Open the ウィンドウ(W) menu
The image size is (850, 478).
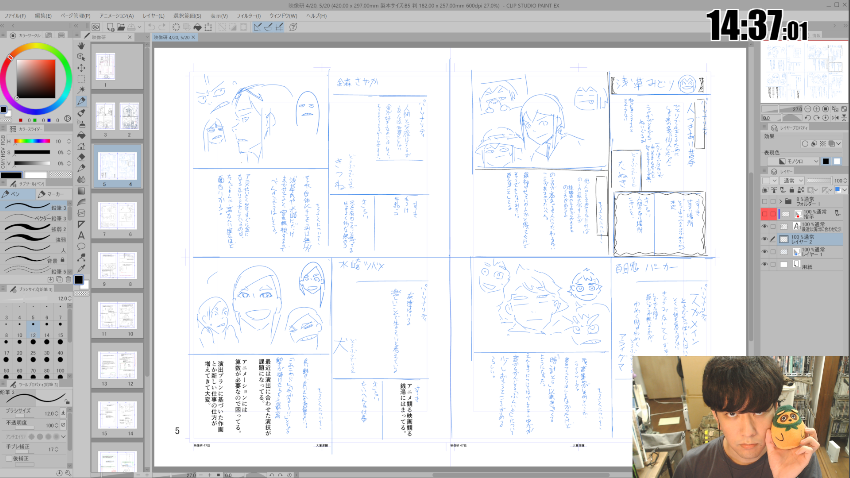(283, 16)
